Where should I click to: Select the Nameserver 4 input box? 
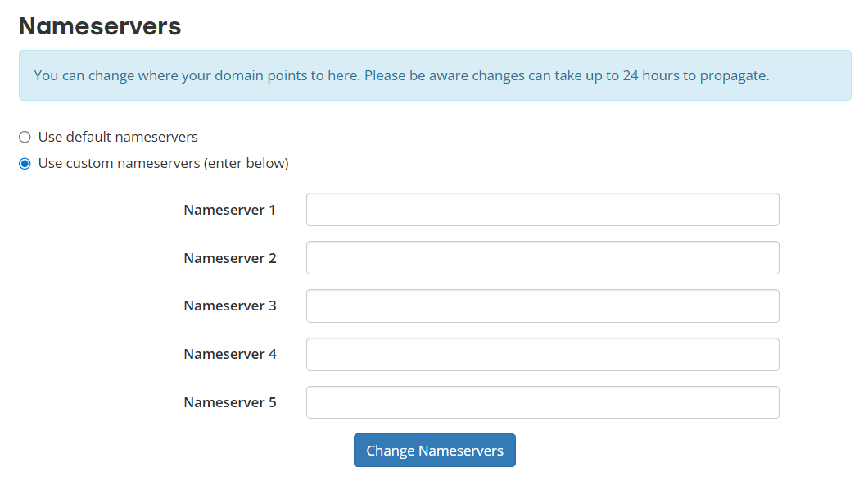(x=542, y=355)
